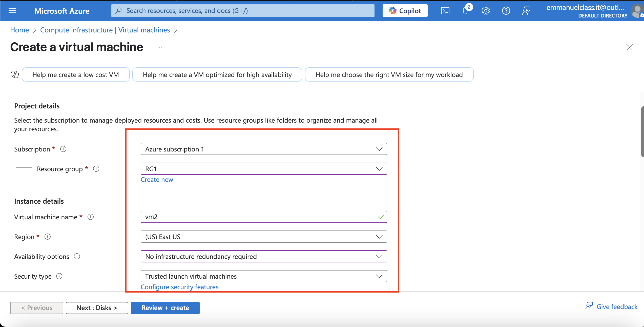Click the Virtual machine name field
Viewport: 644px width, 327px height.
pyautogui.click(x=264, y=217)
